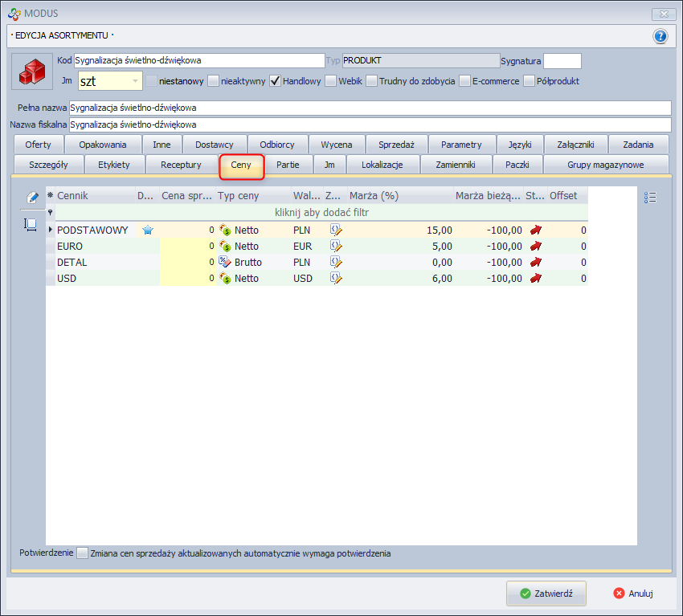This screenshot has width=683, height=616.
Task: Enable the niestanowy checkbox
Action: 151,80
